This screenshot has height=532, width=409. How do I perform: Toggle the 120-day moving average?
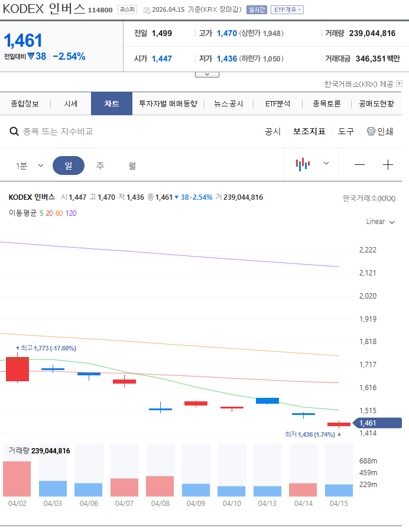(71, 213)
